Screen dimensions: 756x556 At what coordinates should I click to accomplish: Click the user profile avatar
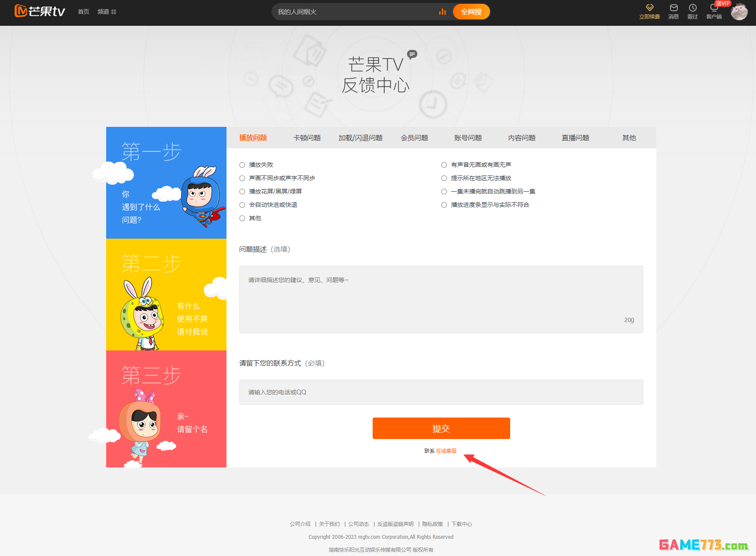739,12
